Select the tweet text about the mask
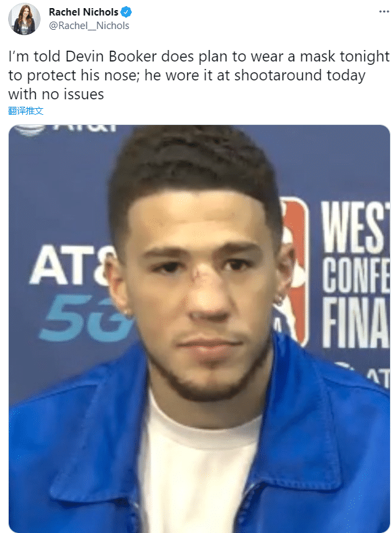Viewport: 392px width, 533px height. click(199, 75)
